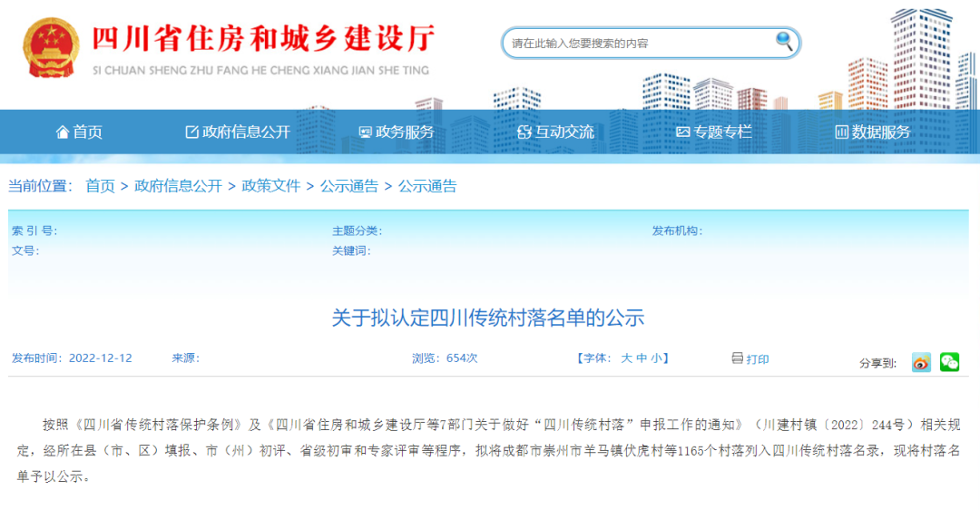The width and height of the screenshot is (980, 510).
Task: Click breadcrumb 政府信息公开 link
Action: point(178,186)
